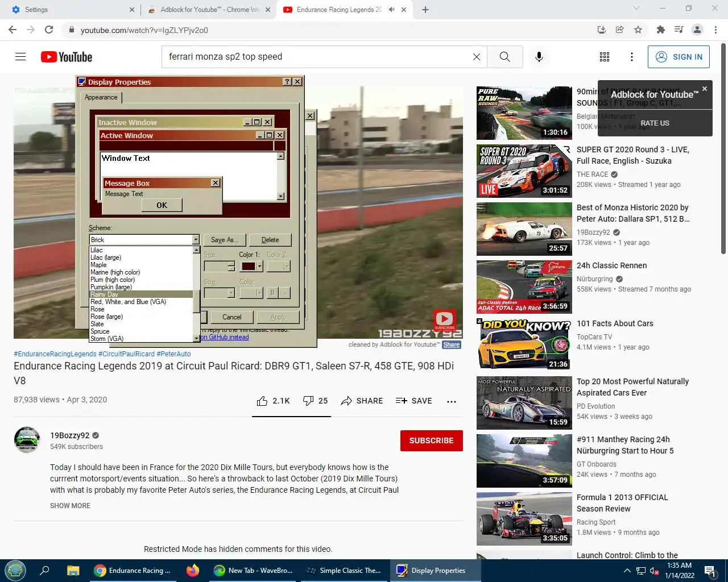728x582 pixels.
Task: Click the SIGN IN button
Action: tap(679, 57)
